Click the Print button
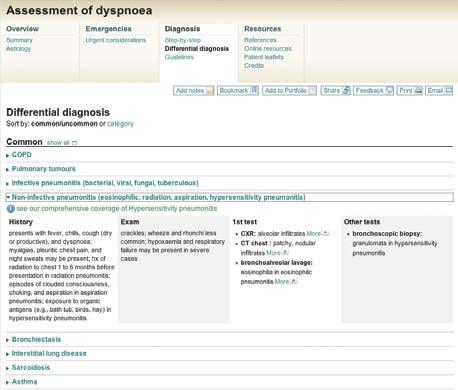458x390 pixels. click(410, 91)
